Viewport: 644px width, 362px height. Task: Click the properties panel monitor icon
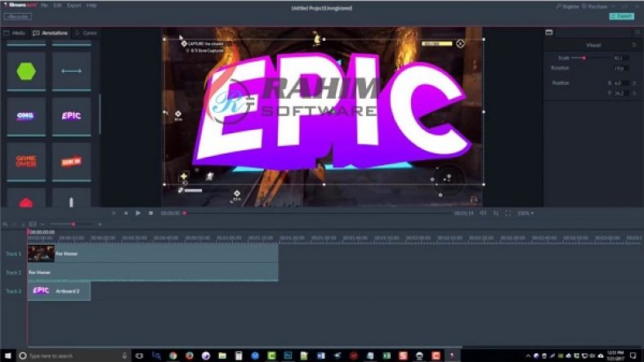(548, 32)
